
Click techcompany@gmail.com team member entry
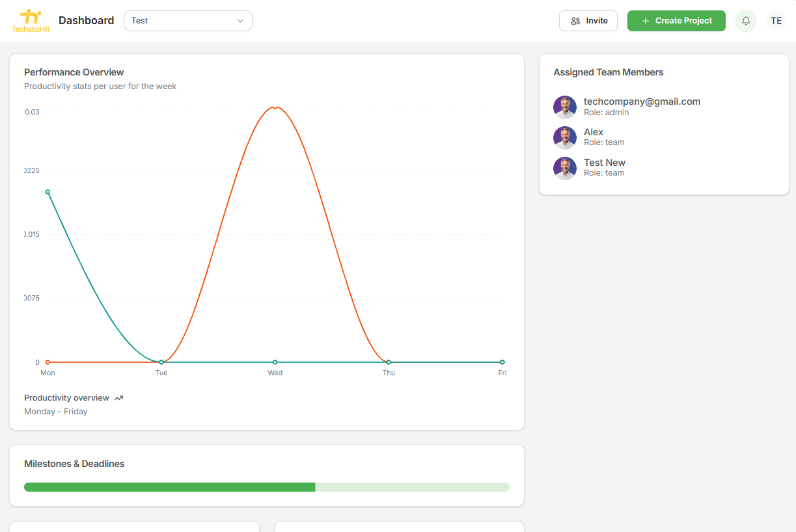pyautogui.click(x=642, y=101)
